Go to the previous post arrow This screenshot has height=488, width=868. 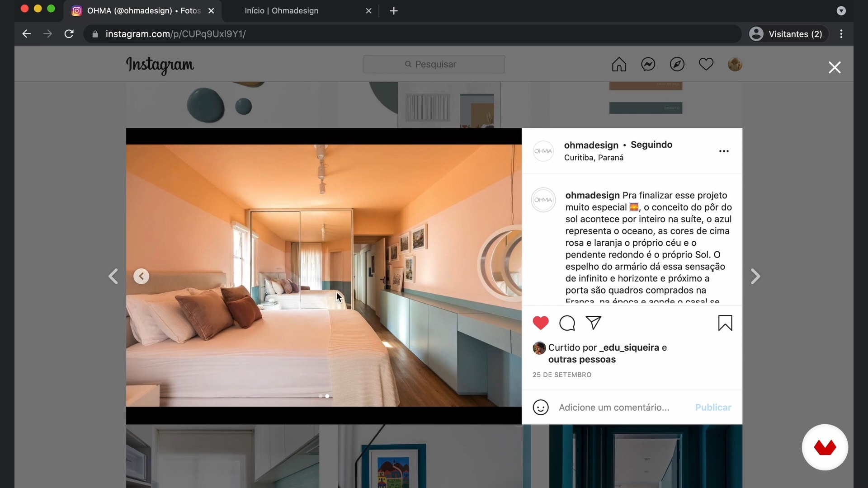tap(113, 276)
